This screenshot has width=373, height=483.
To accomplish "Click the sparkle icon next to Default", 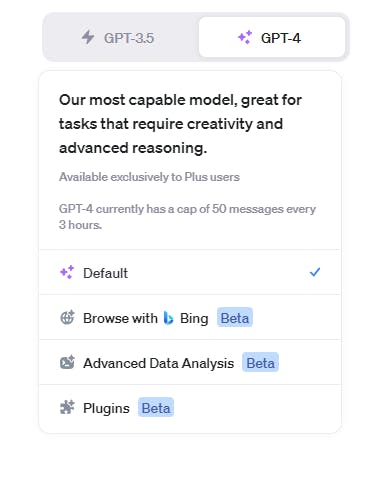I will click(67, 272).
